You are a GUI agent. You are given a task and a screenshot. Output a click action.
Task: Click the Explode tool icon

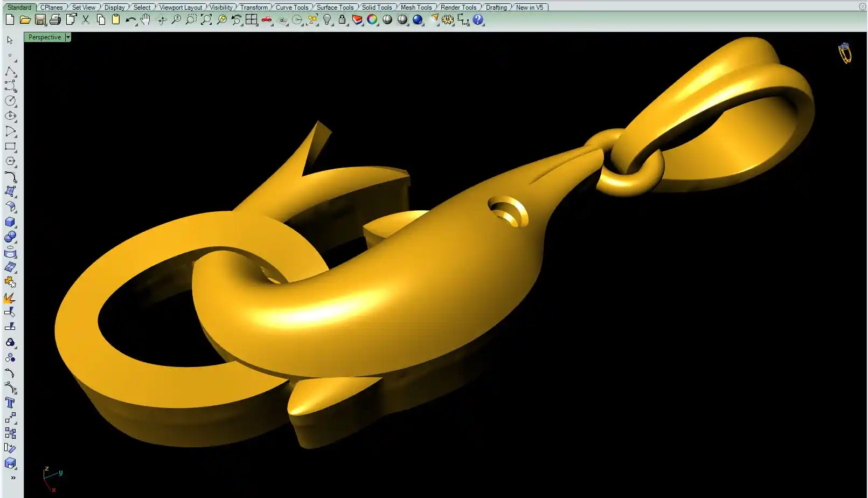coord(10,298)
